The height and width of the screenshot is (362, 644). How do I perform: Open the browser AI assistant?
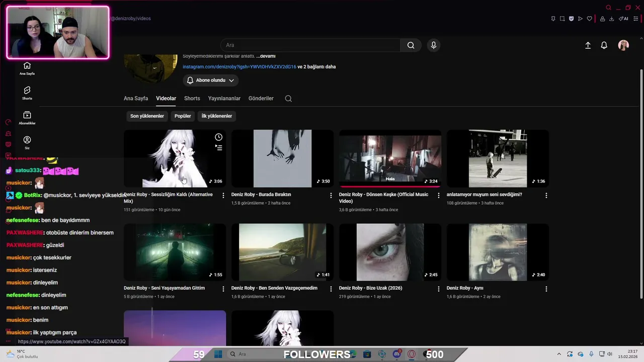(623, 19)
